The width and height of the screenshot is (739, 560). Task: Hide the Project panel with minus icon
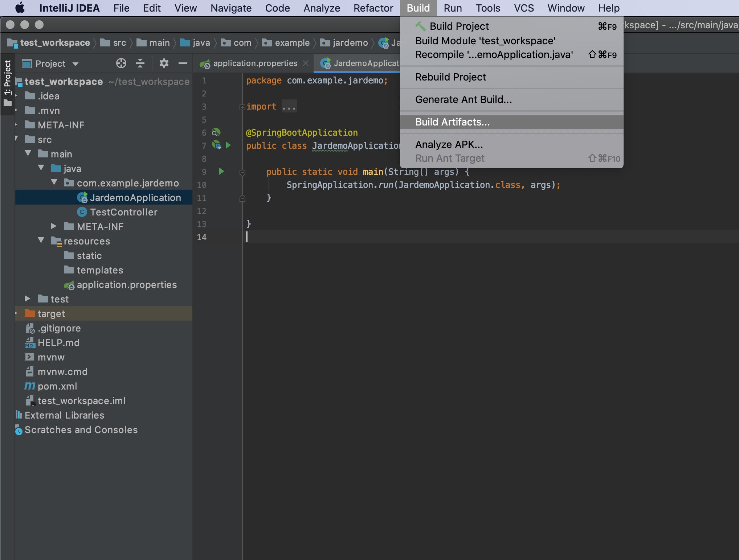tap(183, 63)
